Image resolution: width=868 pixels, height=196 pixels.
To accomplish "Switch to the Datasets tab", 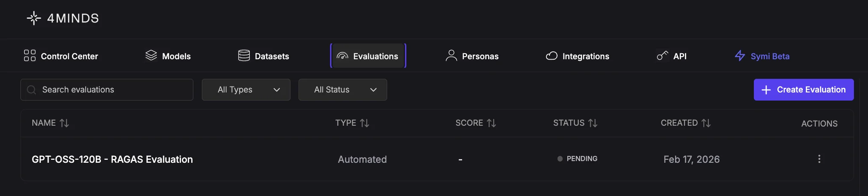I will (x=264, y=56).
